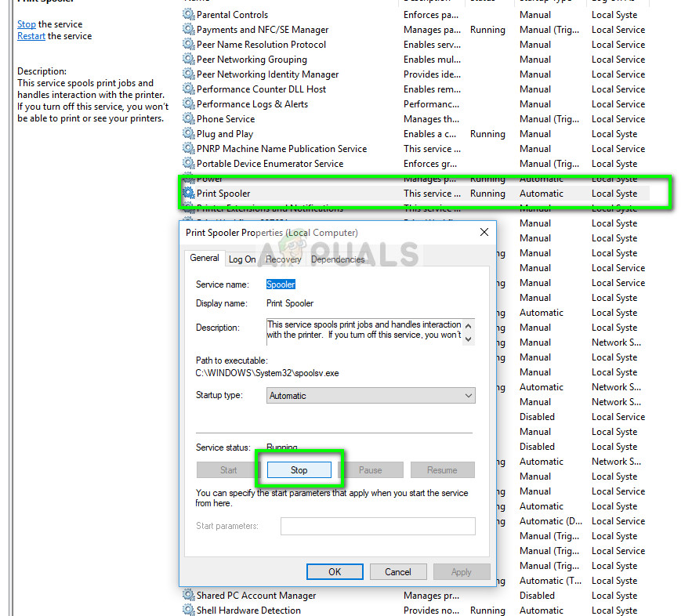Click the Restart the service link
Image resolution: width=692 pixels, height=616 pixels.
coord(31,36)
